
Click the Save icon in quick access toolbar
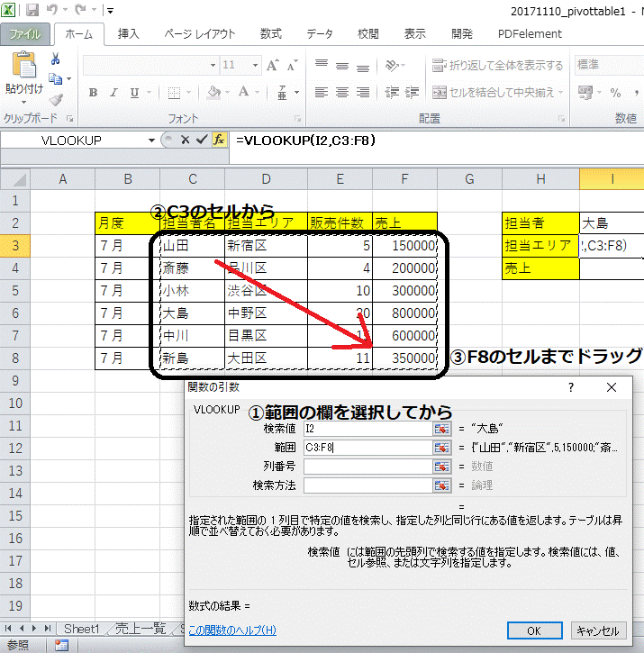click(x=33, y=12)
